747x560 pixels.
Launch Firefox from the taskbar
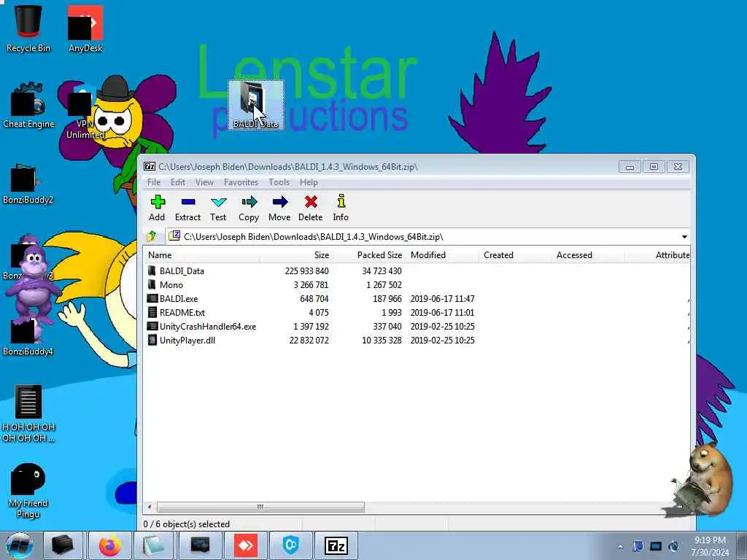click(110, 545)
